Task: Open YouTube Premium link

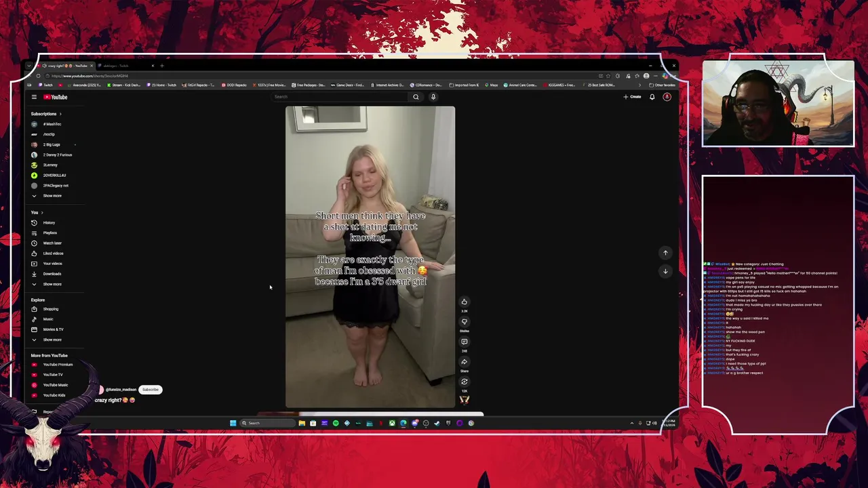Action: click(x=57, y=365)
